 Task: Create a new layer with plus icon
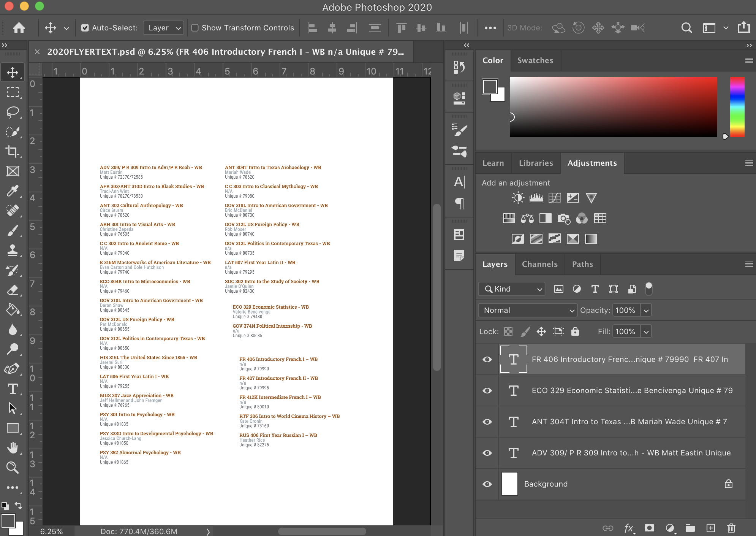(710, 528)
